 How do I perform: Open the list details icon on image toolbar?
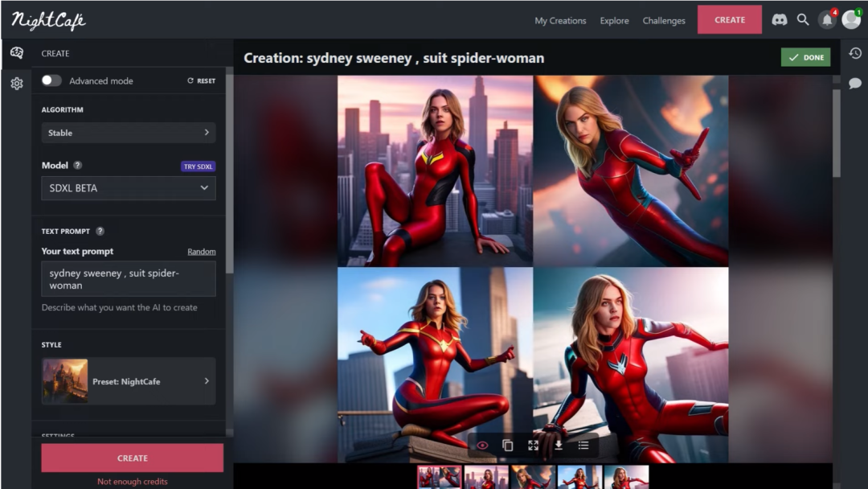click(583, 445)
